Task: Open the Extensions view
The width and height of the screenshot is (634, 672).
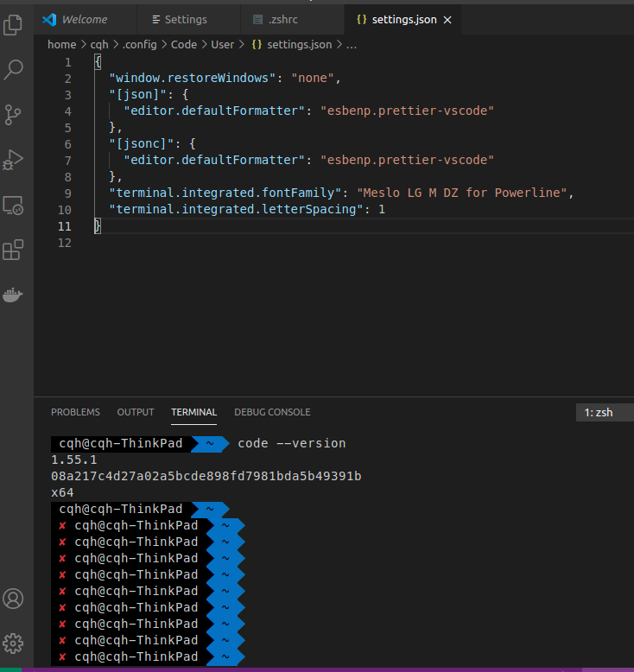Action: click(x=13, y=250)
